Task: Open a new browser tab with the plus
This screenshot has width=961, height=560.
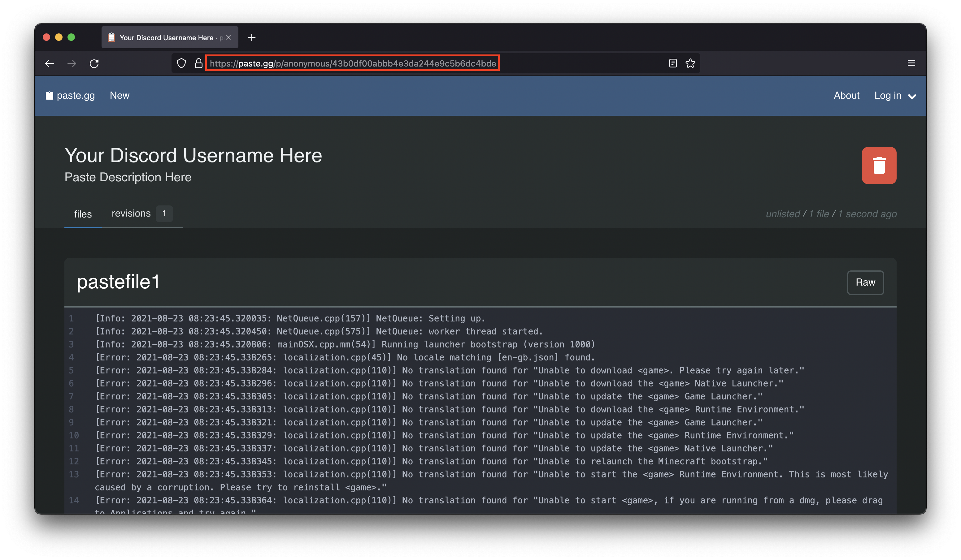Action: point(252,37)
